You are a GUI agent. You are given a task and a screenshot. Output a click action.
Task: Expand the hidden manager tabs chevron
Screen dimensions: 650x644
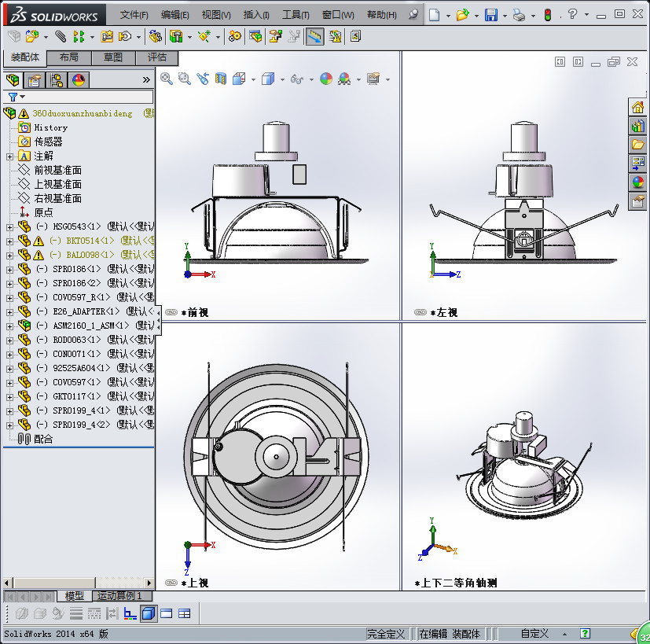coord(146,79)
